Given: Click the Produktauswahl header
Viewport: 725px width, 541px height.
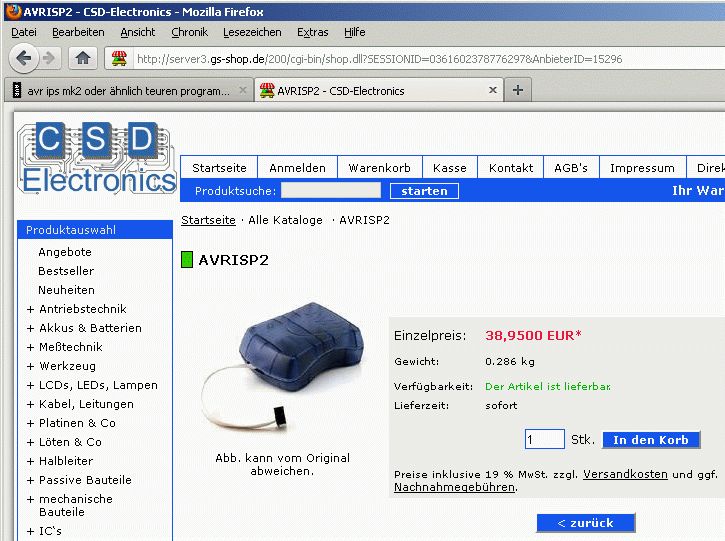Looking at the screenshot, I should (95, 230).
